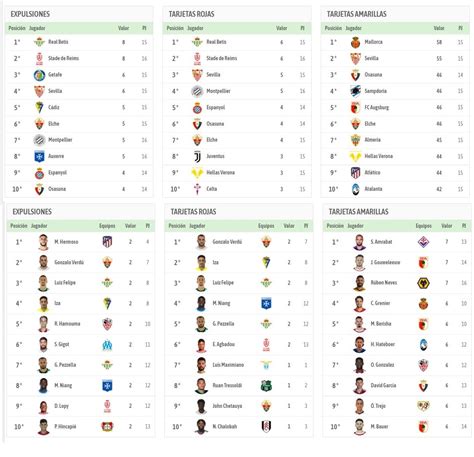The image size is (474, 457).
Task: Select the Celta crest icon
Action: tap(197, 189)
